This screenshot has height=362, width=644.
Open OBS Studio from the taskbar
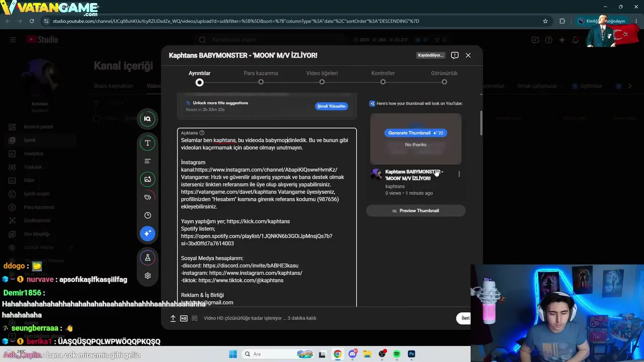pos(382,354)
